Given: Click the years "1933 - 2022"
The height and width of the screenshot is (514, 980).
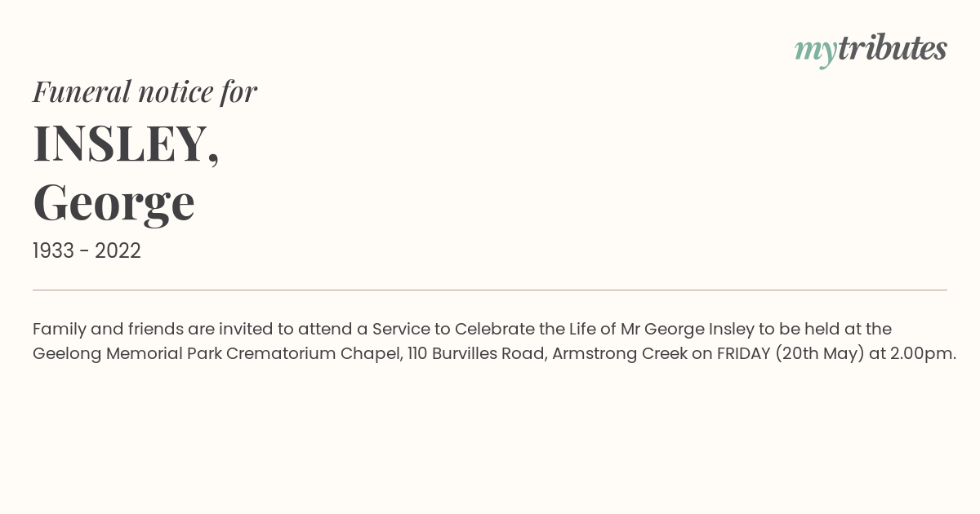Looking at the screenshot, I should pos(87,251).
